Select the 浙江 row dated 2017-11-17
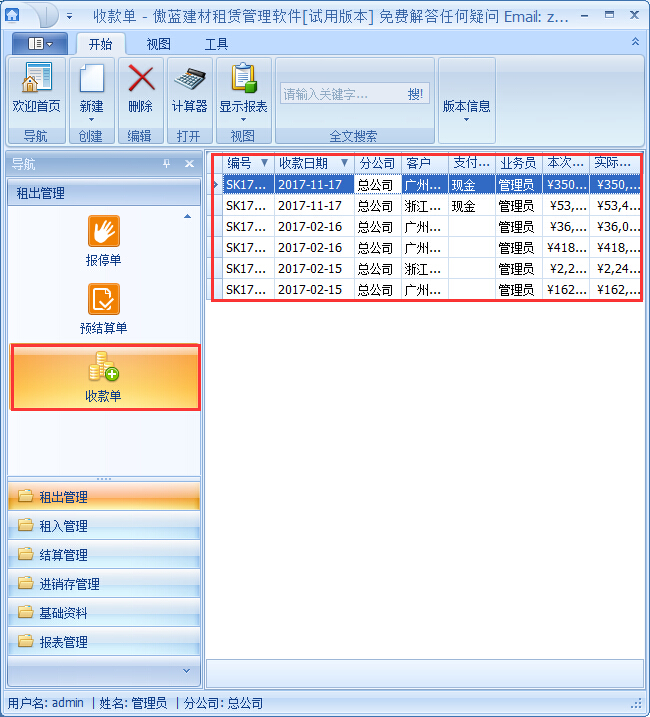This screenshot has height=717, width=650. click(x=431, y=206)
